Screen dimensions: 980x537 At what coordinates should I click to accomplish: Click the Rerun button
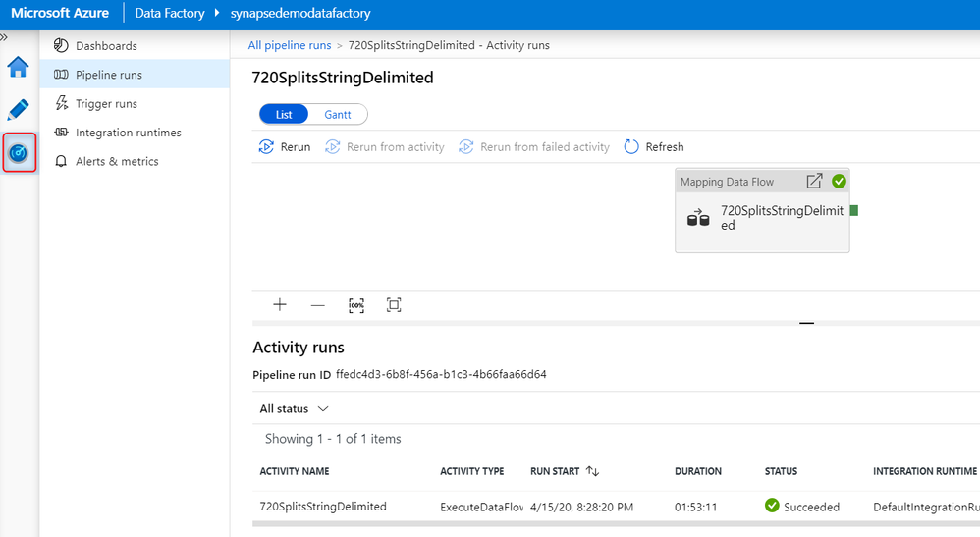click(x=285, y=147)
